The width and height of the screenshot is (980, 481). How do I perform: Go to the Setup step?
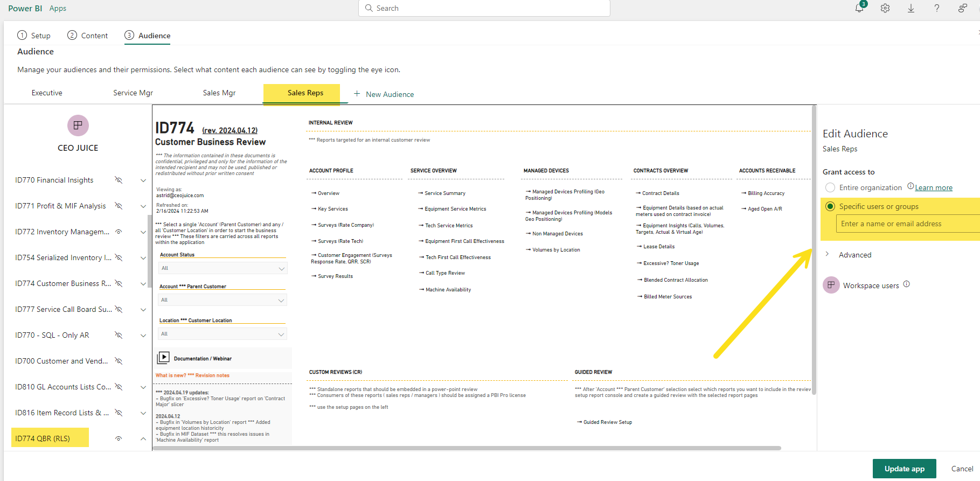[x=34, y=36]
